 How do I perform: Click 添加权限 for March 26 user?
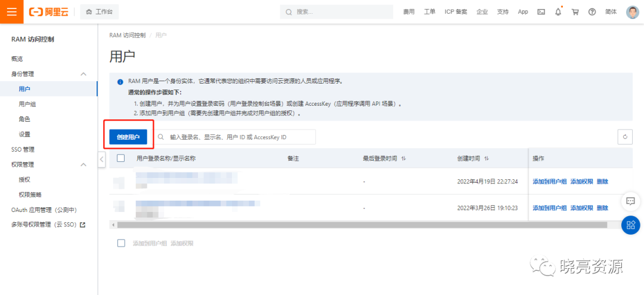pos(581,208)
